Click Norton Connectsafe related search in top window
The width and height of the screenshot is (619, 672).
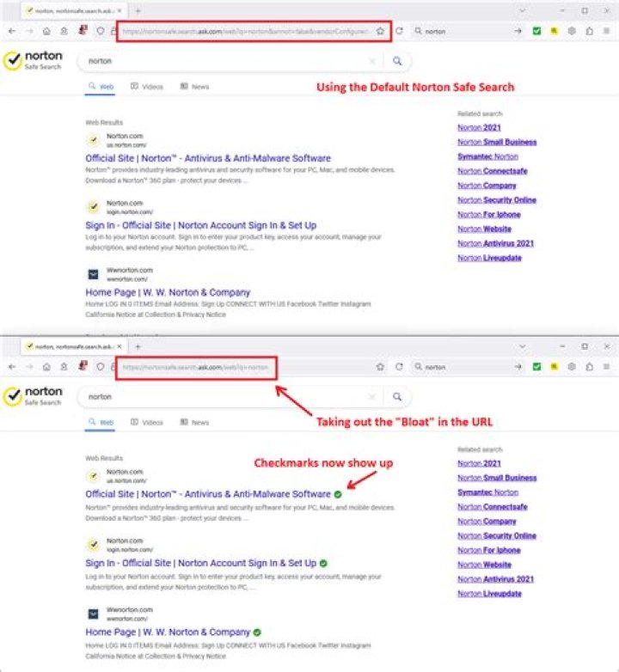pos(492,171)
